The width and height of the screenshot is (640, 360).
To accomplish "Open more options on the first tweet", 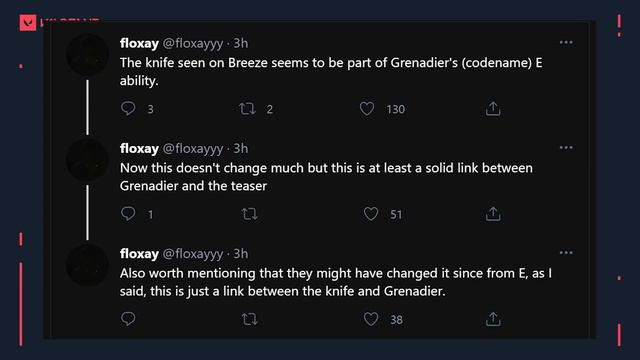I will [566, 42].
